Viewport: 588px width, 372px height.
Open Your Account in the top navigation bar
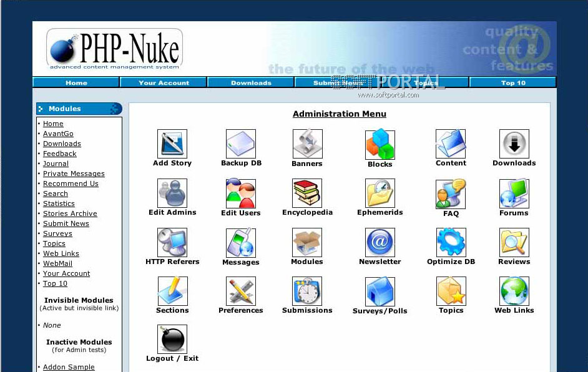tap(164, 82)
